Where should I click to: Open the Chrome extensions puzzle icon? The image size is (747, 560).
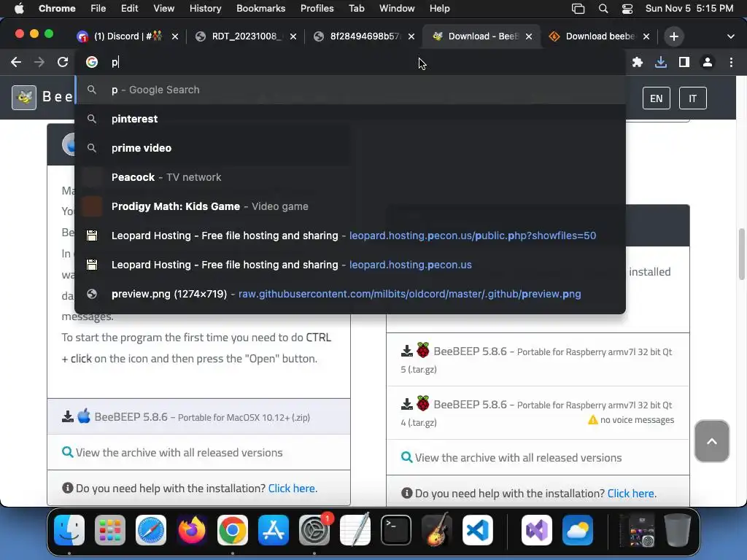(x=637, y=62)
